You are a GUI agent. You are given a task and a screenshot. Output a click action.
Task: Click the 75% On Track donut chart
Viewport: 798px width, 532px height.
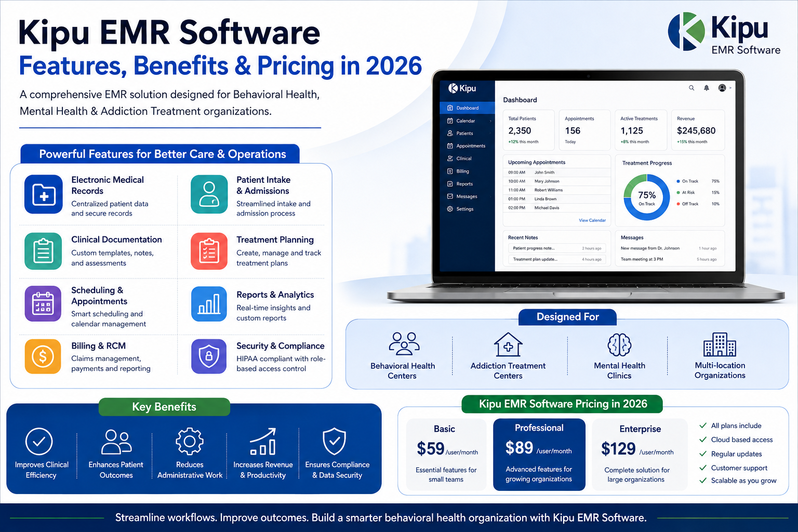(647, 197)
